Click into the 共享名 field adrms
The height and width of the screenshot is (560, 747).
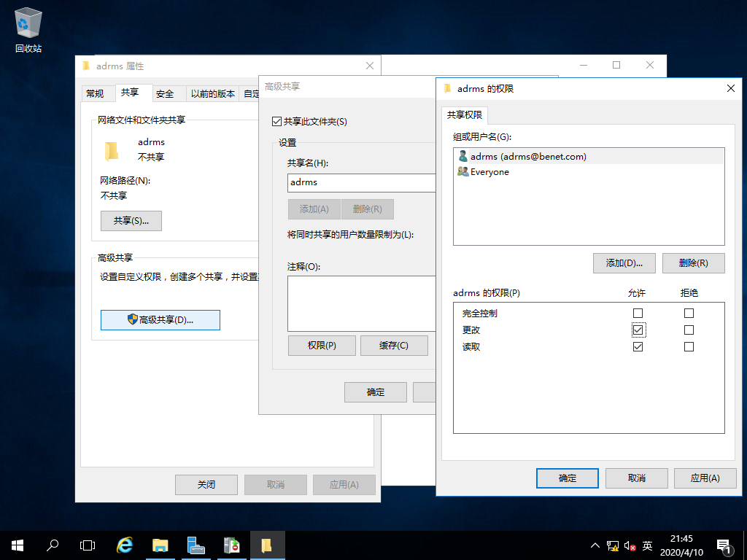pyautogui.click(x=361, y=182)
